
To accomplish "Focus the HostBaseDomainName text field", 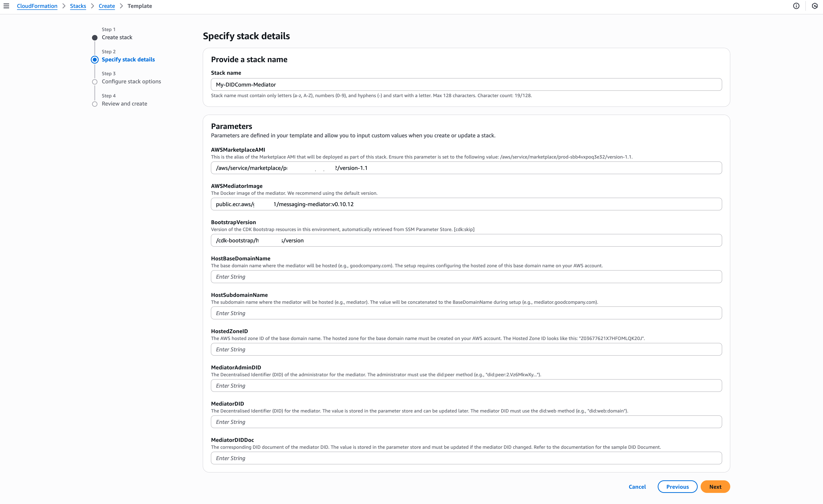I will 466,277.
